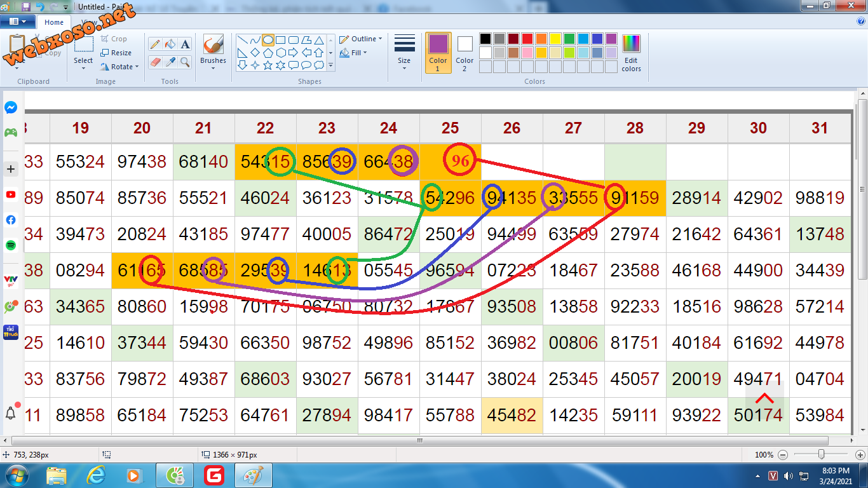Click the Resize button

(x=116, y=53)
